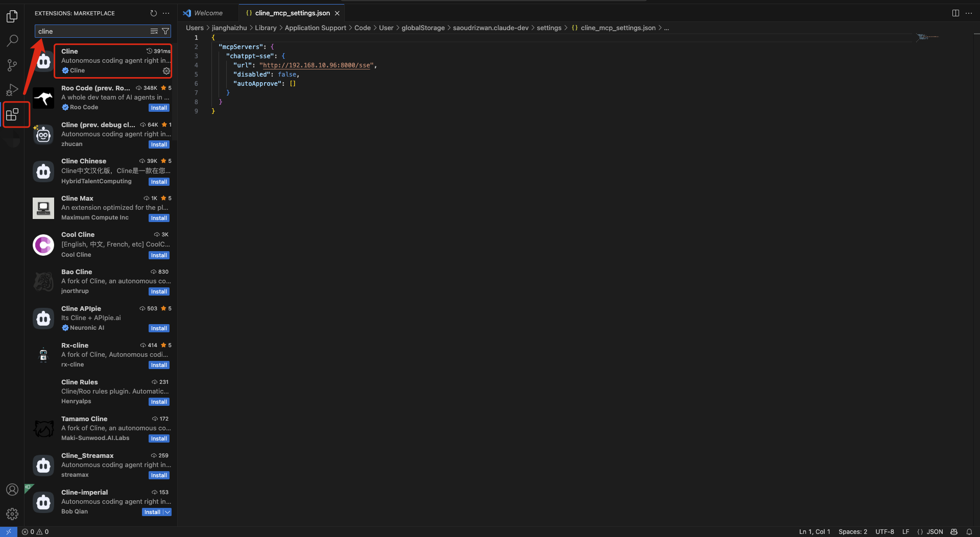Install the Roo Code extension
Image resolution: width=980 pixels, height=537 pixels.
(159, 108)
